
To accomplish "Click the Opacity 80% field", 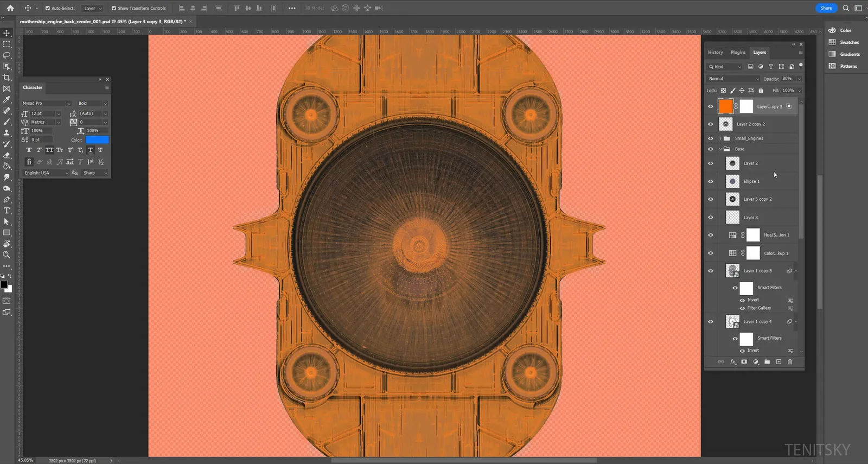I will coord(788,79).
